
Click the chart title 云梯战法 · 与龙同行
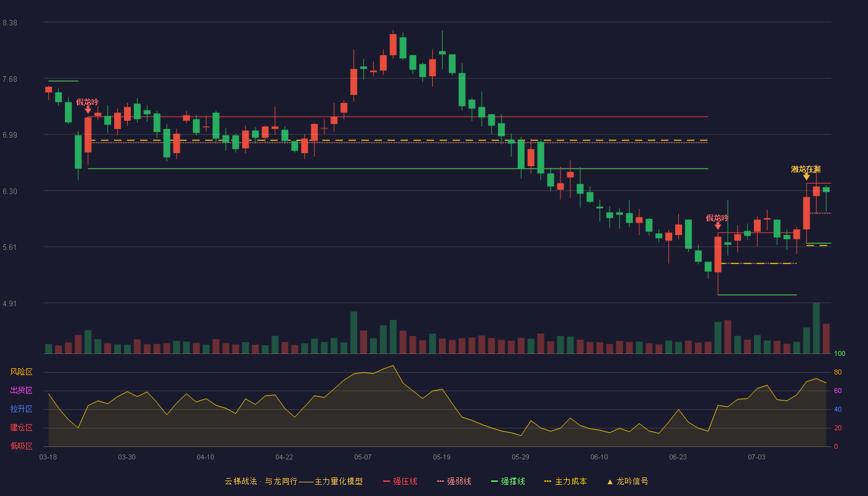[261, 481]
